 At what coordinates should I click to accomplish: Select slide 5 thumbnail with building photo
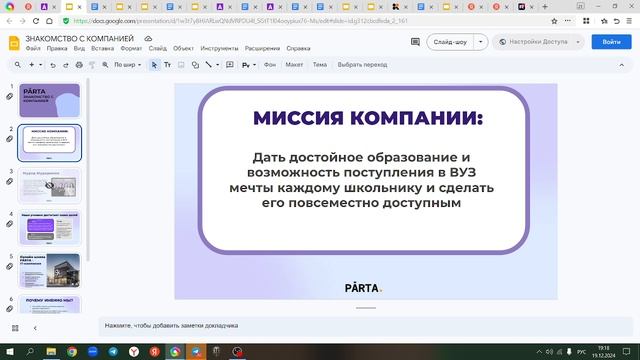(x=49, y=270)
